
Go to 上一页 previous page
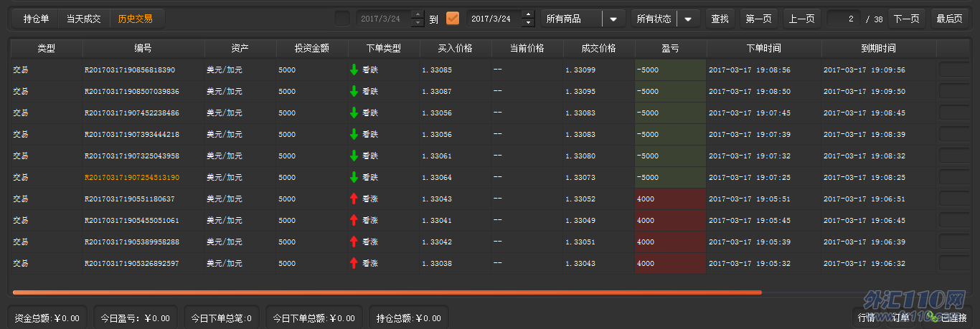[x=801, y=19]
